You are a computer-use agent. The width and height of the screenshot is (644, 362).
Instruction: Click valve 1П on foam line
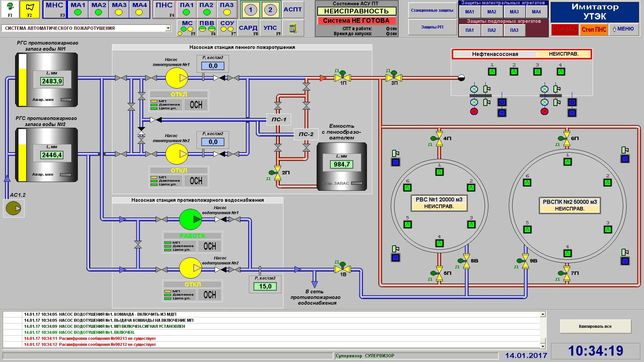coord(342,78)
